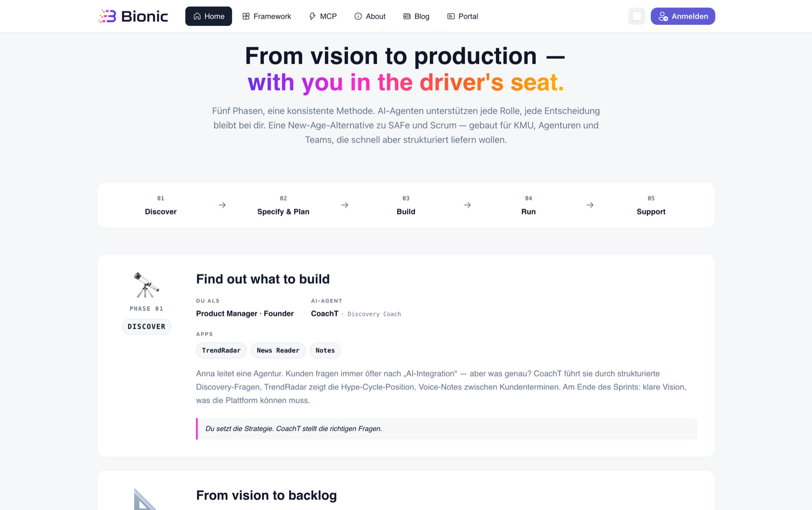Click the MCP plug icon

tap(313, 16)
